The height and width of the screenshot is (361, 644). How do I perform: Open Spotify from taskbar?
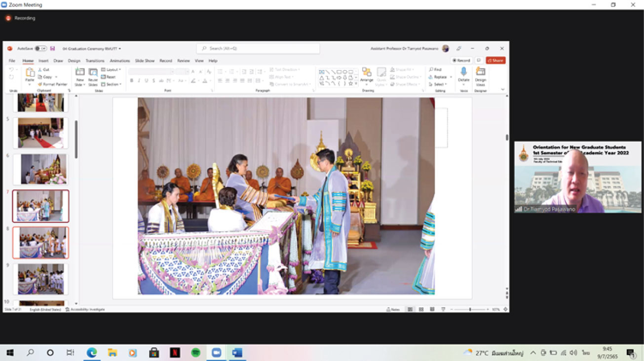click(195, 353)
